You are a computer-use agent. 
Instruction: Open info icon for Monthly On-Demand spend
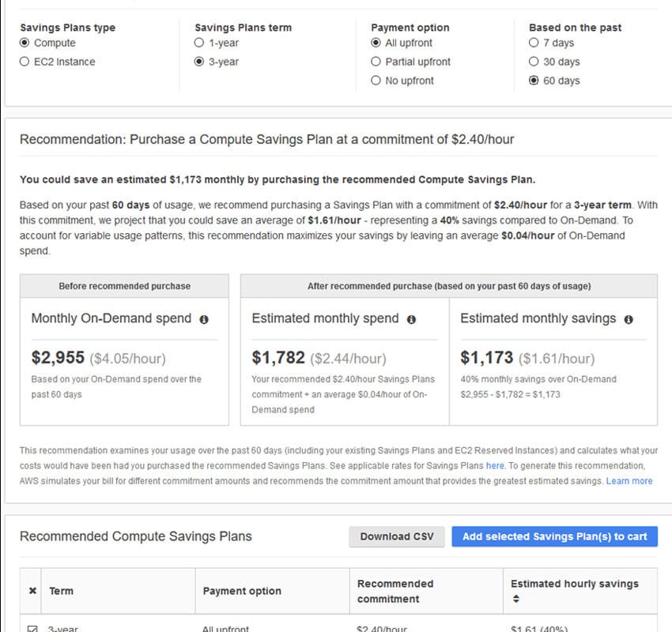(204, 319)
